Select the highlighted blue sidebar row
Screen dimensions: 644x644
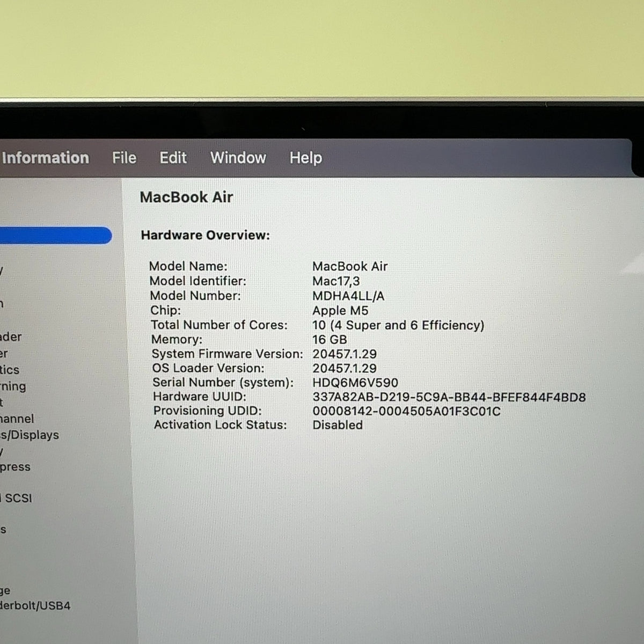click(56, 236)
